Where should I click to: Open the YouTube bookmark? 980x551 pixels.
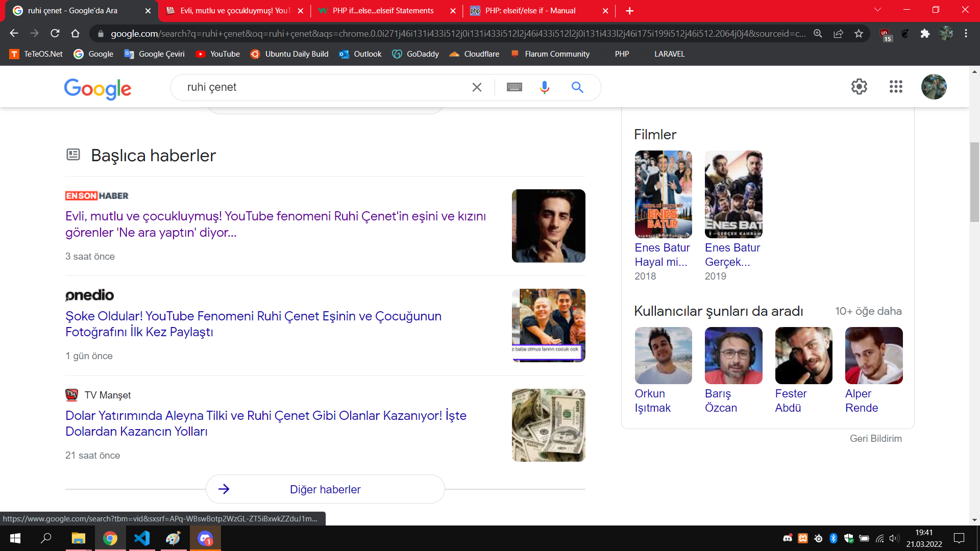pos(218,54)
